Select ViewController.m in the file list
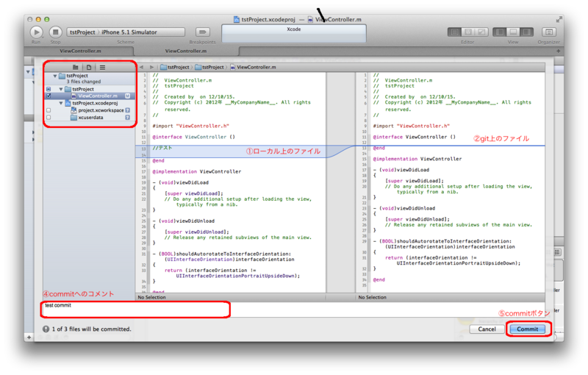Screen dimensions: 588x375 point(97,96)
